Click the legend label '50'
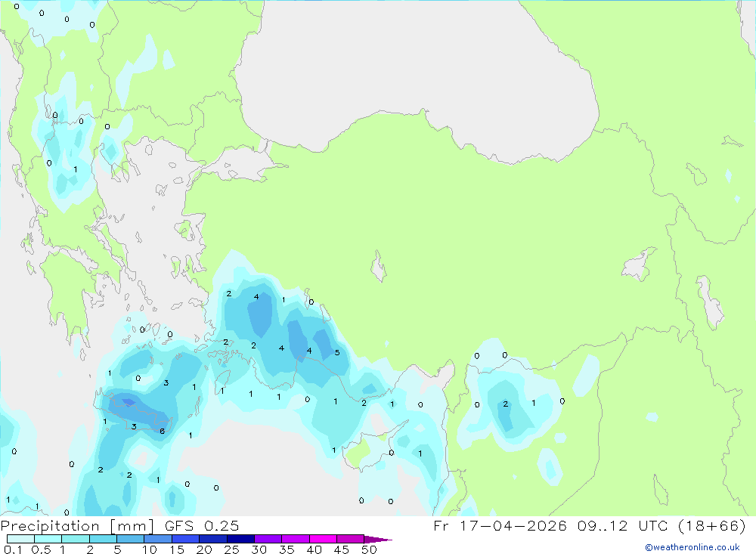This screenshot has height=554, width=756. tap(369, 549)
